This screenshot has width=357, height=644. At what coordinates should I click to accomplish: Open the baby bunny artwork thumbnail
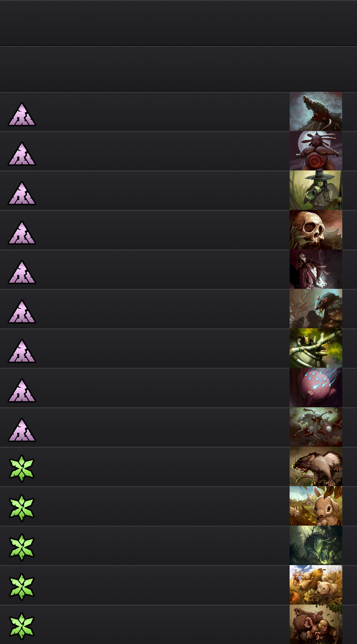click(316, 506)
